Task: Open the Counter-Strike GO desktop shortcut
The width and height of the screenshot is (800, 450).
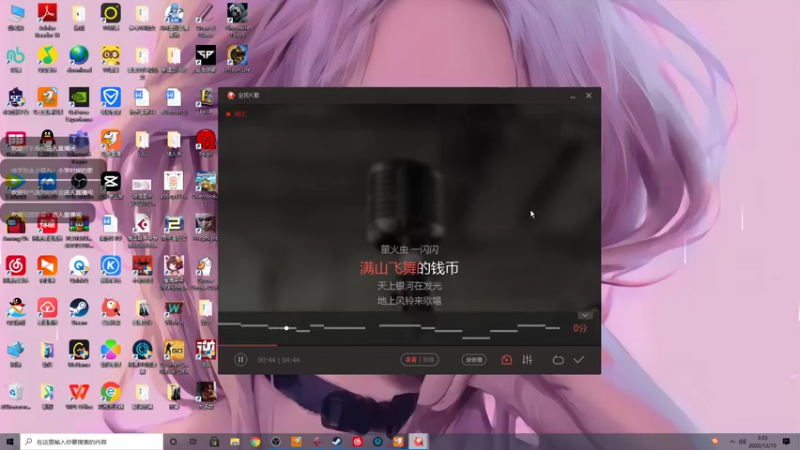Action: pos(174,357)
